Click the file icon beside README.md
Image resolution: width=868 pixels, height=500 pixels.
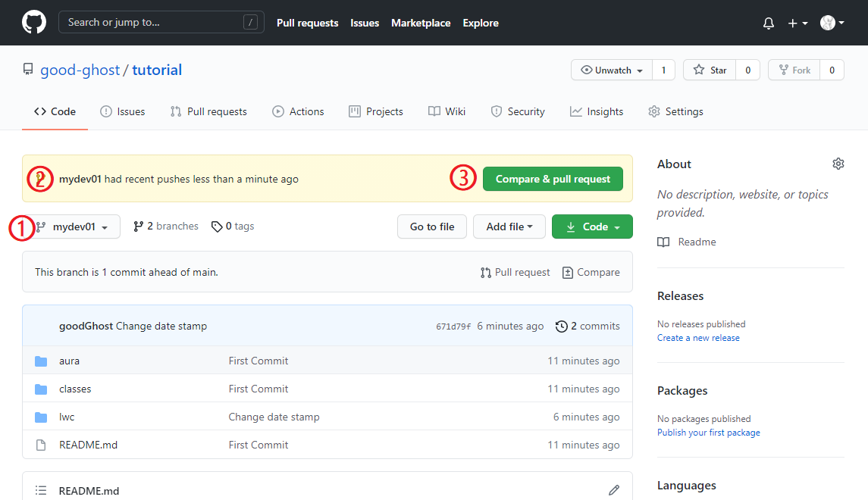point(41,445)
